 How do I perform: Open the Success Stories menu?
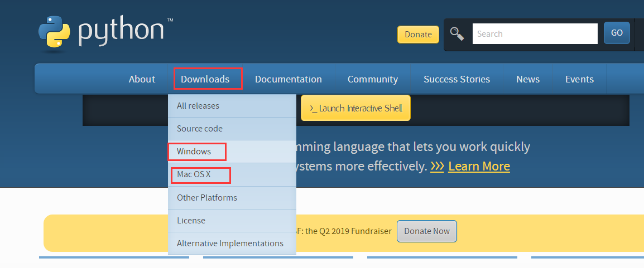[x=456, y=79]
